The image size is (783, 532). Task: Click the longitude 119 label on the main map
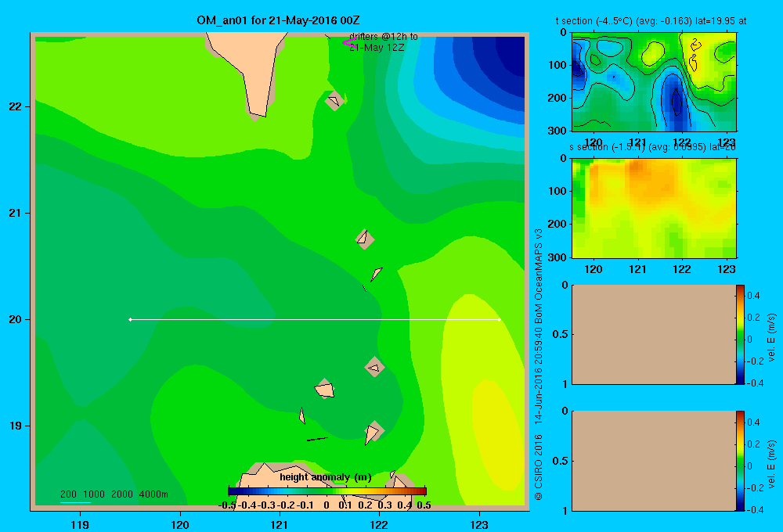(x=80, y=524)
